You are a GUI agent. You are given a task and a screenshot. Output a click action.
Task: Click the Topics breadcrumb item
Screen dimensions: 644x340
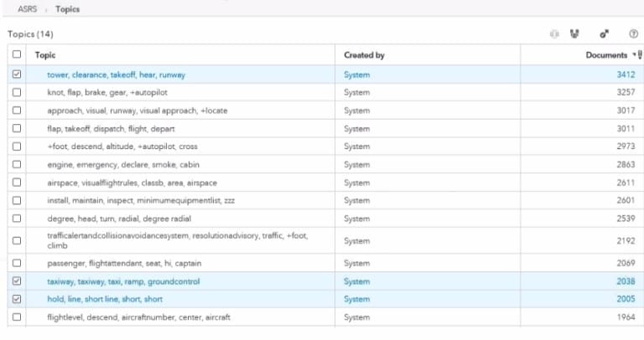point(67,9)
